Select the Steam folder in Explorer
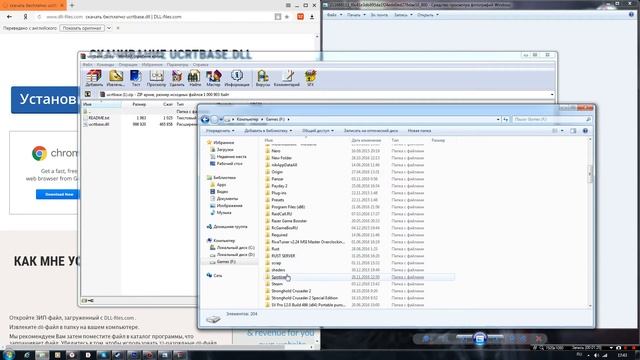 click(x=277, y=284)
